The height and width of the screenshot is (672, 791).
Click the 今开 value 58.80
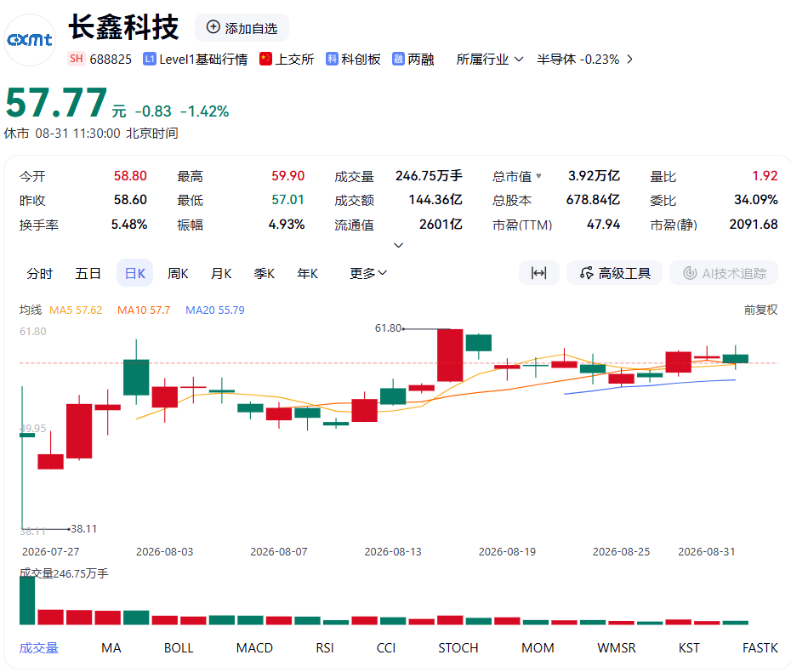point(130,176)
